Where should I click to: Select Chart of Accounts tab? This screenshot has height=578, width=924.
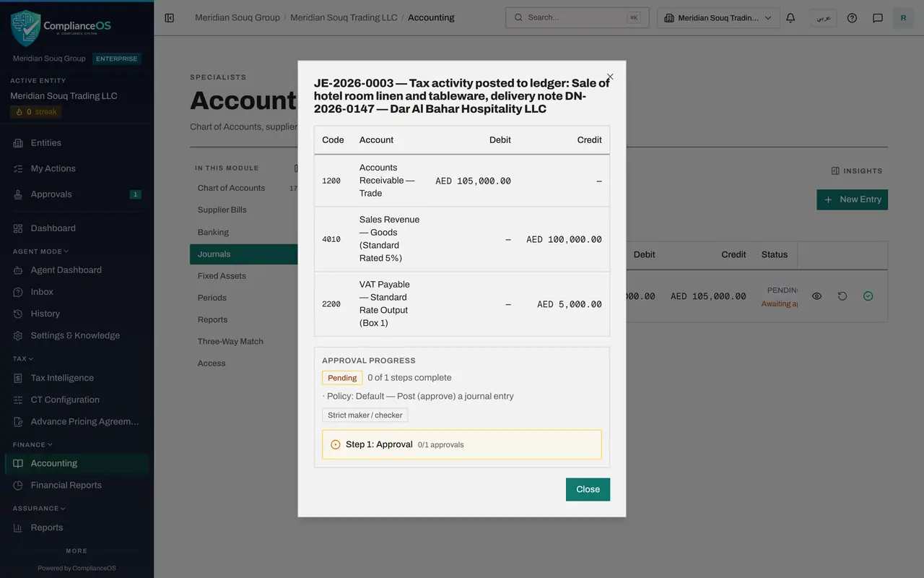tap(244, 188)
